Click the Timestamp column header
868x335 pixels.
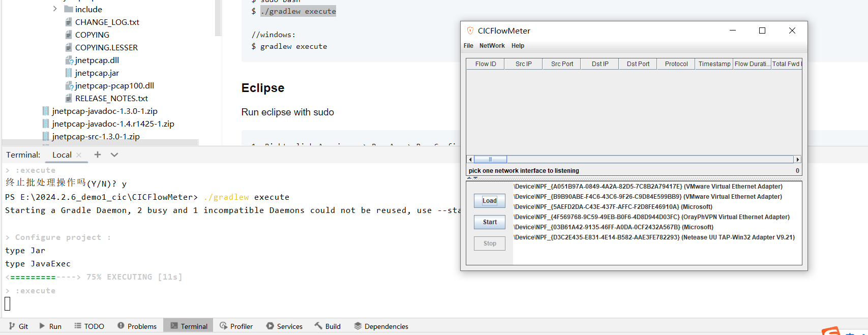point(714,64)
